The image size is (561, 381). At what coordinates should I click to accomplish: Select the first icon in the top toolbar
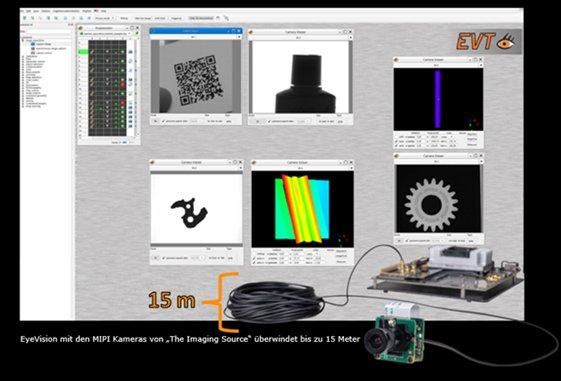tap(25, 18)
